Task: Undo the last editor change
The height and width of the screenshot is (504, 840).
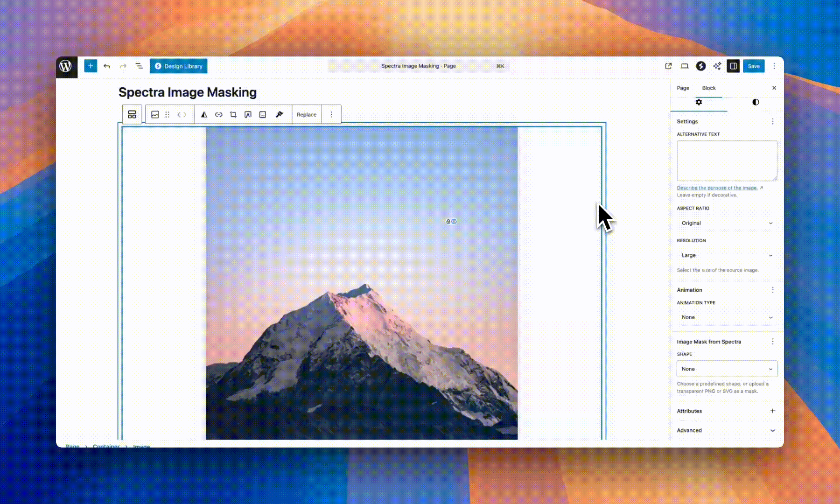Action: 107,66
